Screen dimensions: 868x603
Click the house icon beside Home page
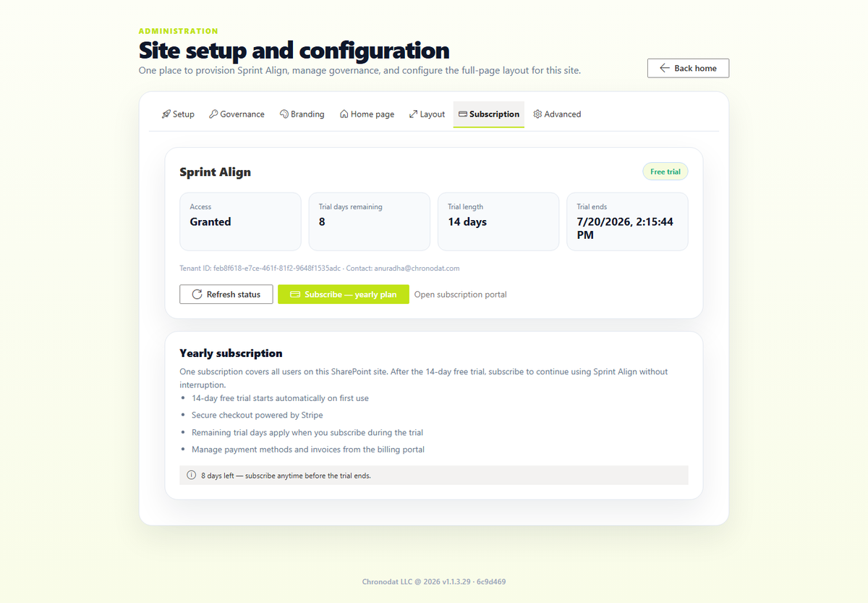coord(344,114)
